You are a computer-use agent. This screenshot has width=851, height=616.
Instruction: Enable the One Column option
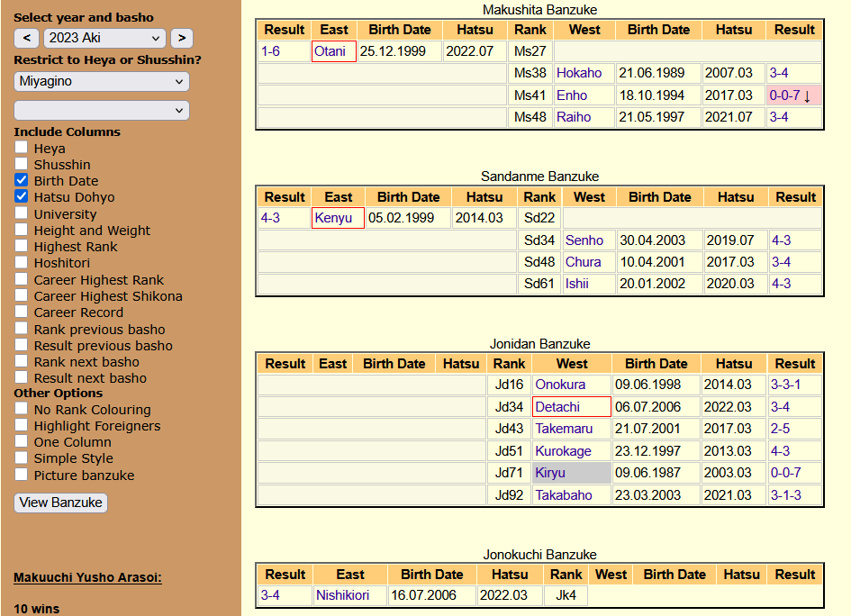tap(22, 440)
